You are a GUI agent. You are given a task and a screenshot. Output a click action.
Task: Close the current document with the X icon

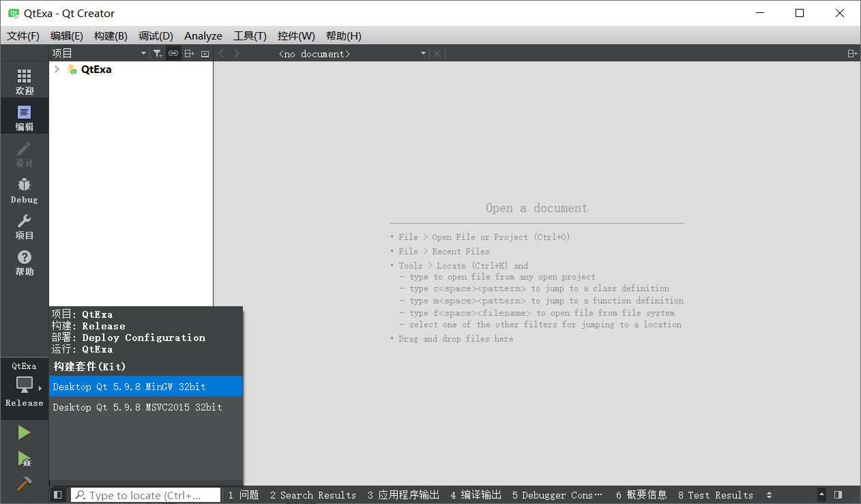click(437, 53)
